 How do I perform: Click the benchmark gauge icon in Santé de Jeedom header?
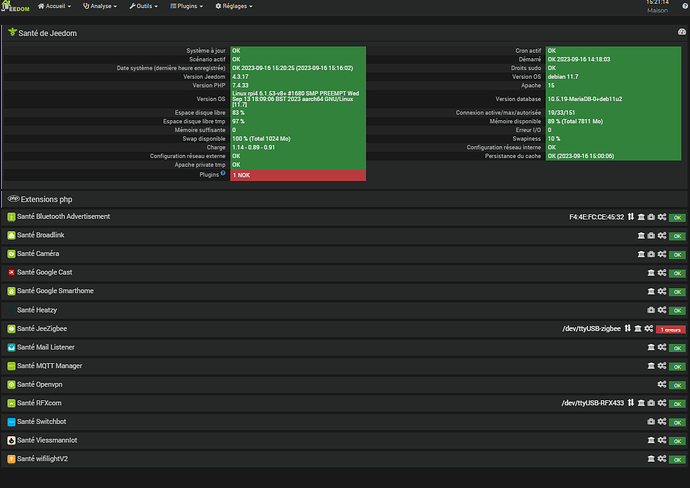682,32
